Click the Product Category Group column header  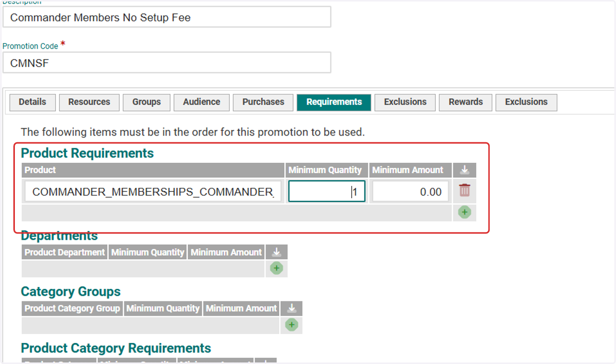click(x=72, y=308)
